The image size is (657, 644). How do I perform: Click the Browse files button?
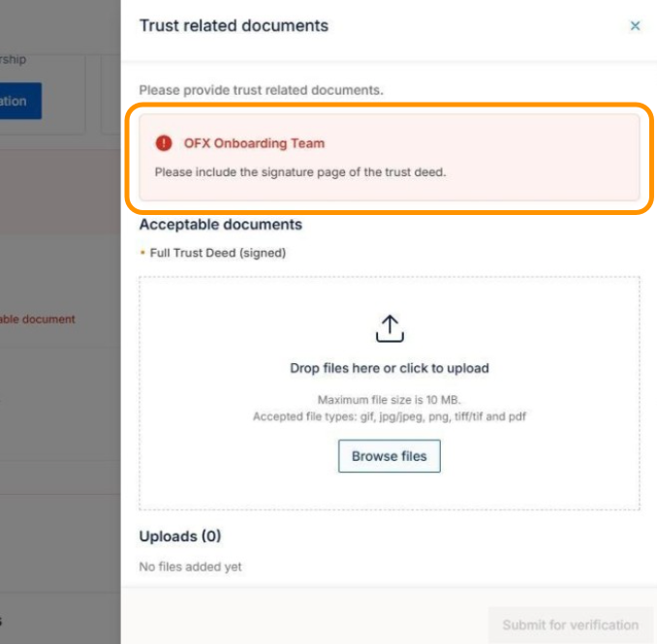(390, 456)
